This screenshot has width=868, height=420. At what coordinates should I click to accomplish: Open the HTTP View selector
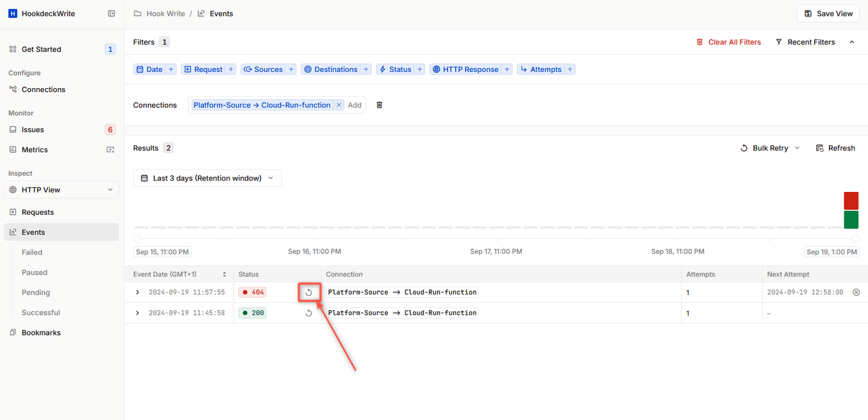point(61,189)
